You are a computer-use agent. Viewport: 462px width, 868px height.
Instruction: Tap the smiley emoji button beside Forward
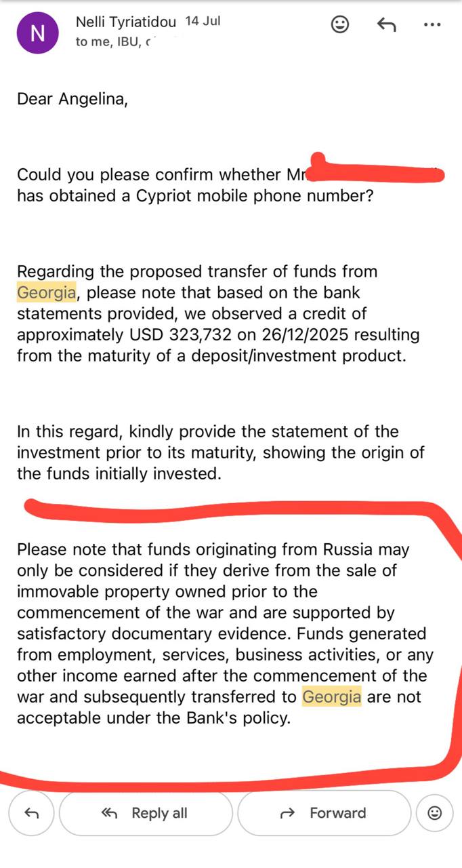pyautogui.click(x=435, y=812)
